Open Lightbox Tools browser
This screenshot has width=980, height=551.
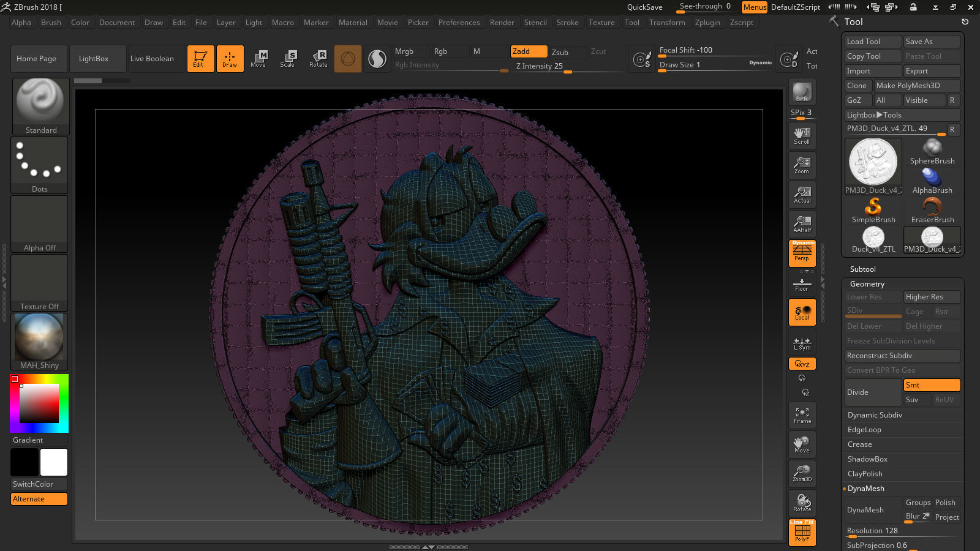click(x=902, y=115)
